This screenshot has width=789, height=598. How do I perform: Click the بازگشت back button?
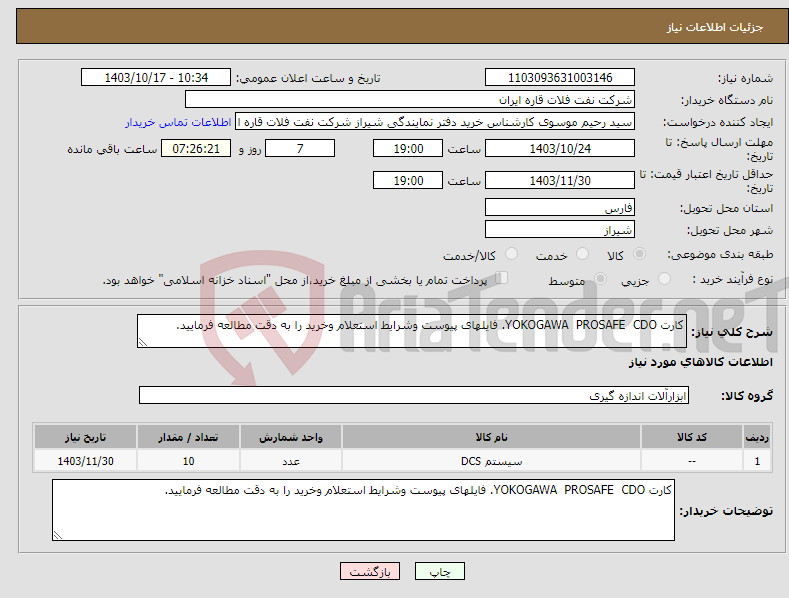tap(370, 571)
